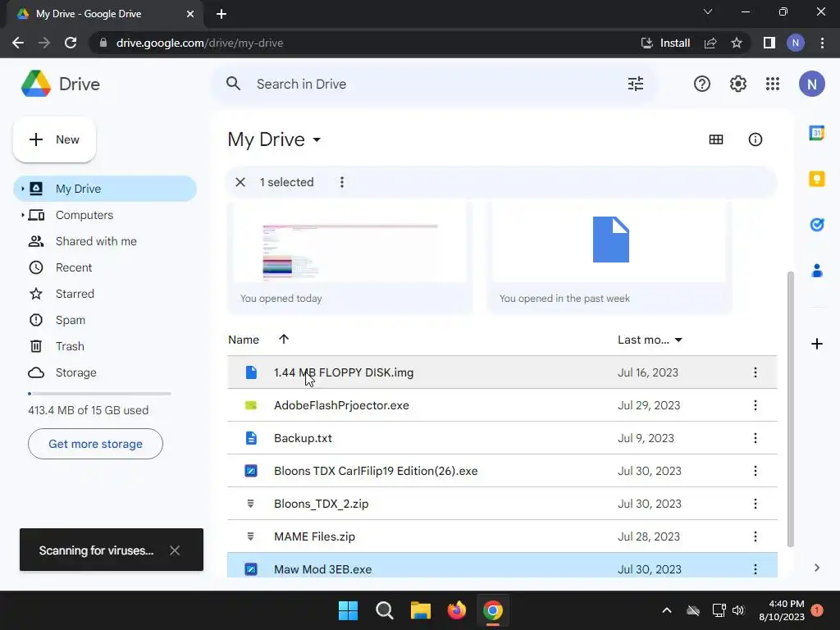This screenshot has width=840, height=630.
Task: Focus the Search in Drive field
Action: (x=434, y=84)
